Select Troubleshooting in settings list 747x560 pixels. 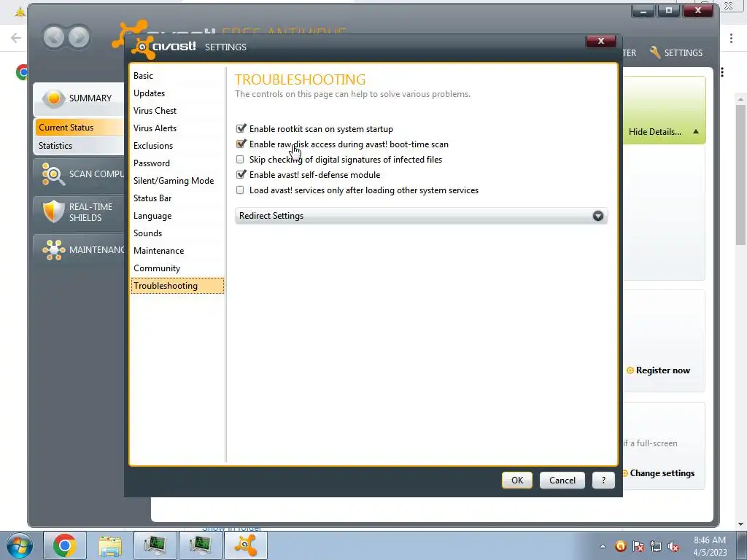click(177, 286)
